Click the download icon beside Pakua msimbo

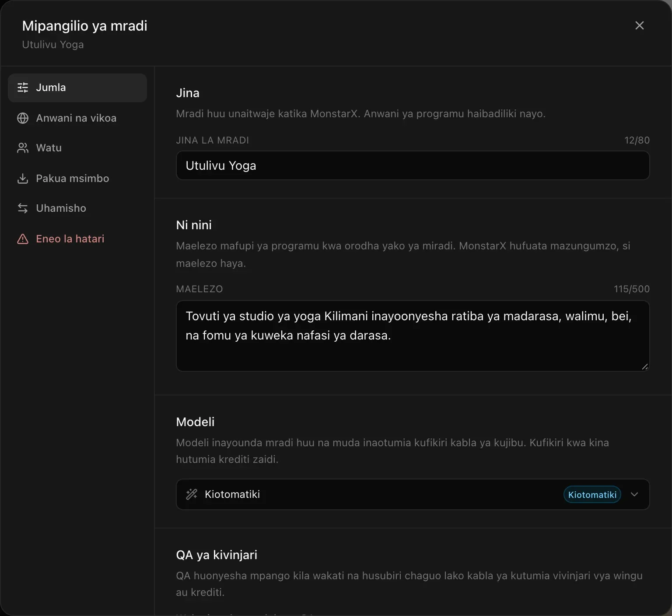(x=23, y=178)
